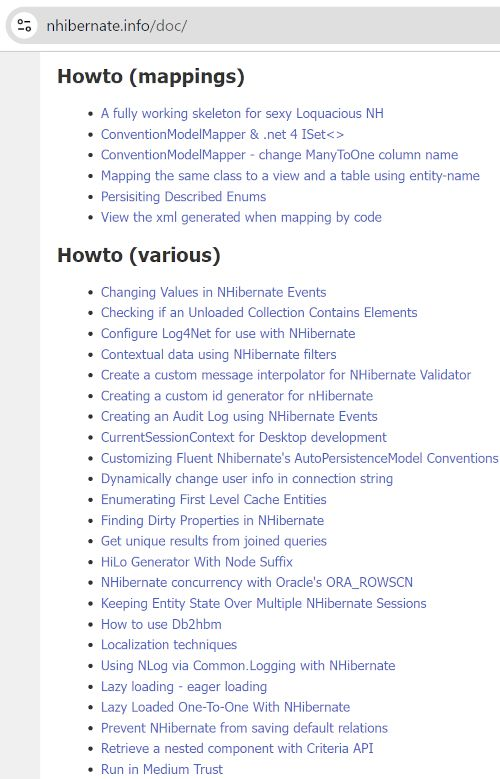Open 'ConventionModelMapper & .net 4 ISet<>' link
The height and width of the screenshot is (779, 500).
(222, 134)
